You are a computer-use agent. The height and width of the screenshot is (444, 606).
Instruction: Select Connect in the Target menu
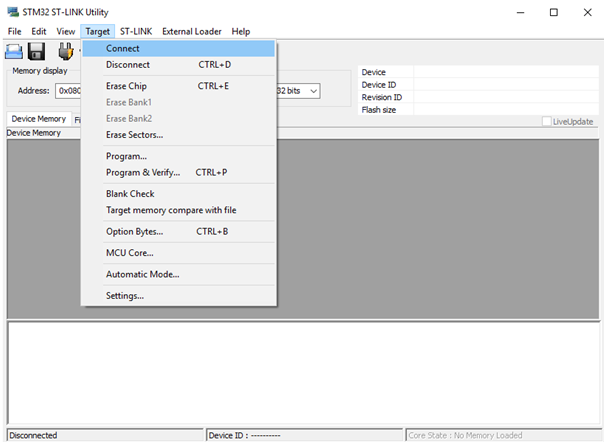pos(179,49)
